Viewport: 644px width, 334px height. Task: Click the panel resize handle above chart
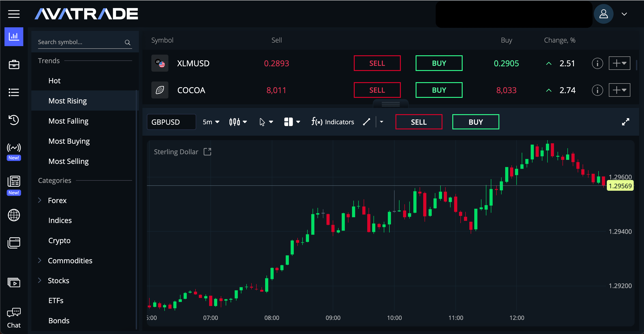coord(391,104)
